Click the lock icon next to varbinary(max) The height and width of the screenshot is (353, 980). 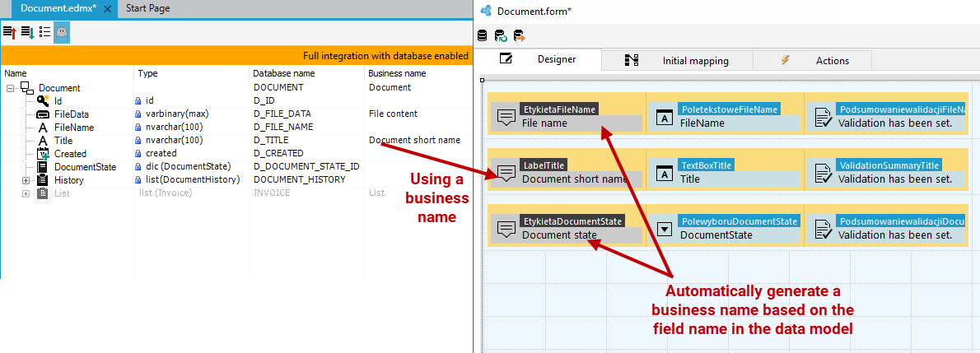point(139,114)
